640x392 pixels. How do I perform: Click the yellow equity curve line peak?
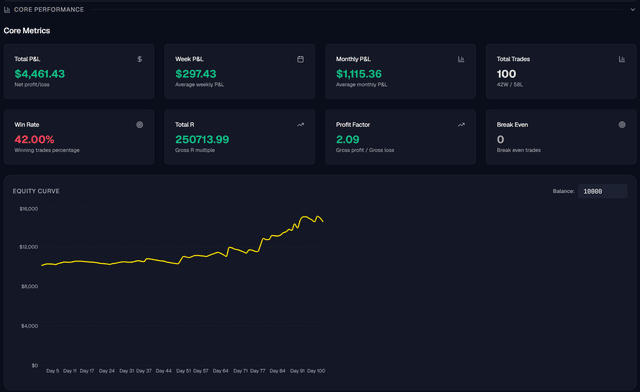click(305, 217)
